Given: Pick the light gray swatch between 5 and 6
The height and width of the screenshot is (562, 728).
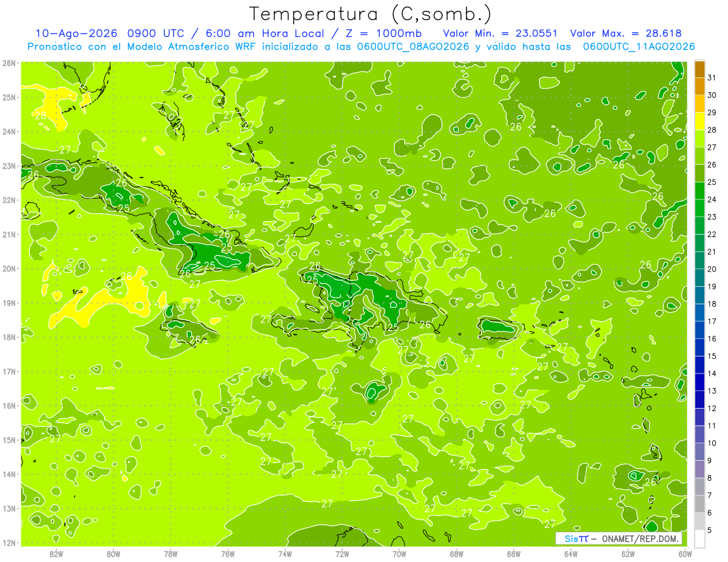Looking at the screenshot, I should point(699,521).
